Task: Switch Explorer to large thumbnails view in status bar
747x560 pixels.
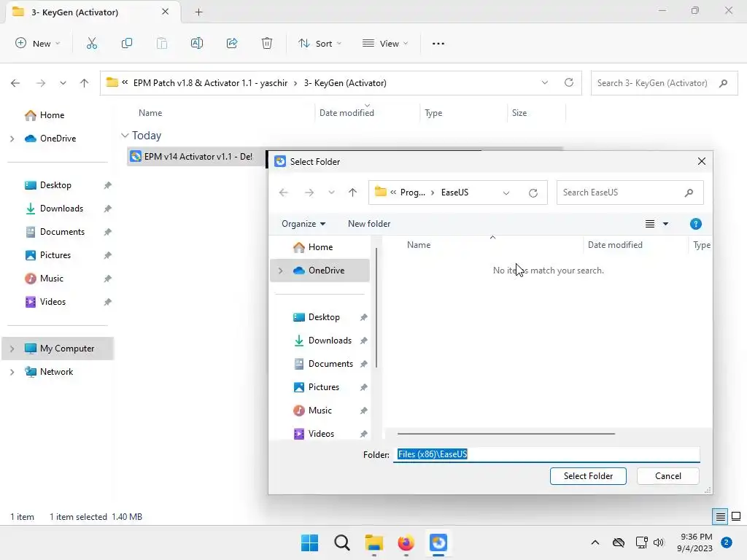Action: click(736, 516)
